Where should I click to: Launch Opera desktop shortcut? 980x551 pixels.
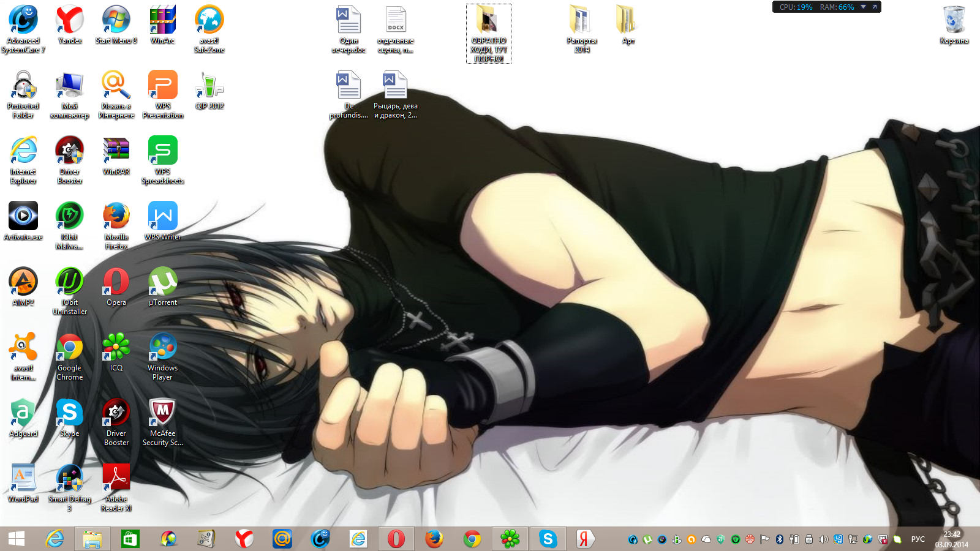(x=116, y=287)
